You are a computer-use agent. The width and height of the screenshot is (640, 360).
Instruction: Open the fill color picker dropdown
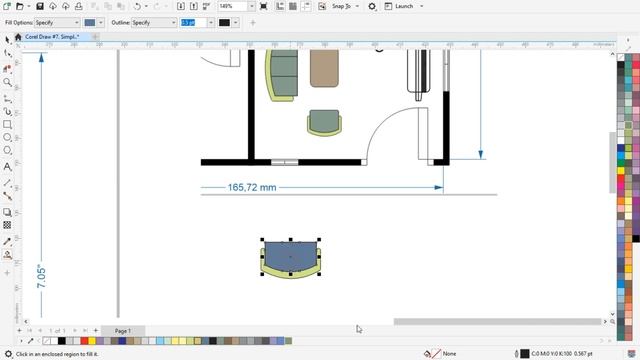pos(101,22)
